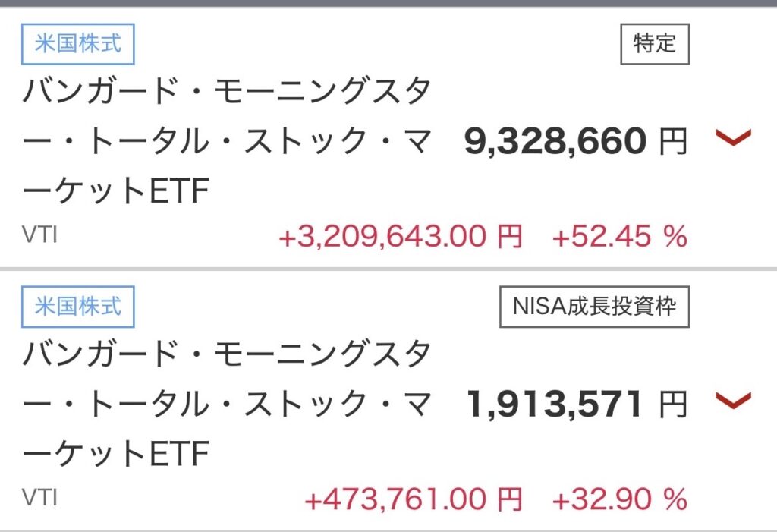Expand the 1,913,571 円 holding chevron

tap(734, 400)
